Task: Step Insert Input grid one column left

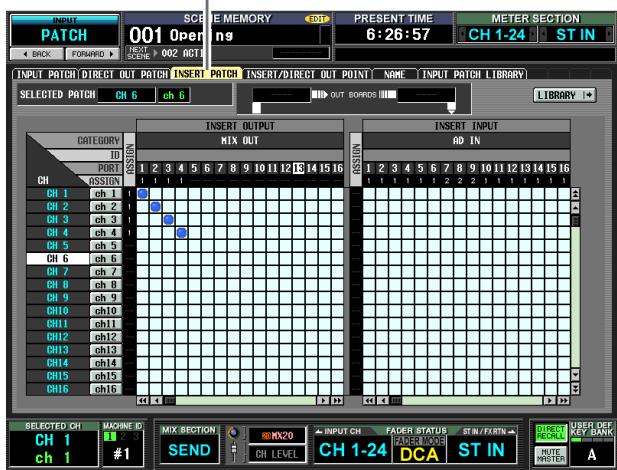Action: point(383,401)
